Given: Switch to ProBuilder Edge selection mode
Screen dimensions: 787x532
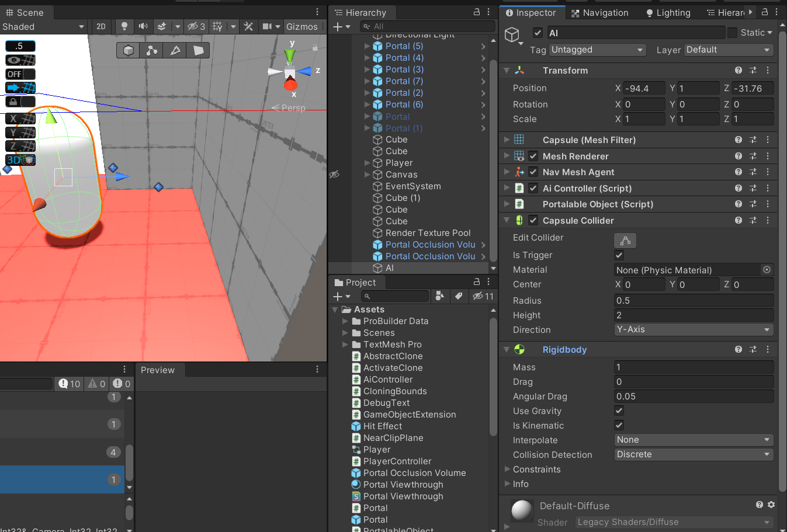Looking at the screenshot, I should pos(175,51).
